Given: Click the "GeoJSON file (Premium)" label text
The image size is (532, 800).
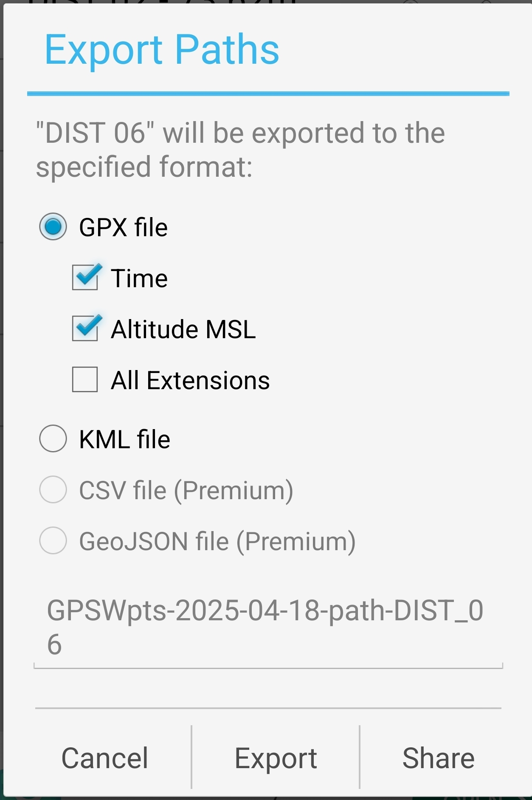Looking at the screenshot, I should (217, 541).
